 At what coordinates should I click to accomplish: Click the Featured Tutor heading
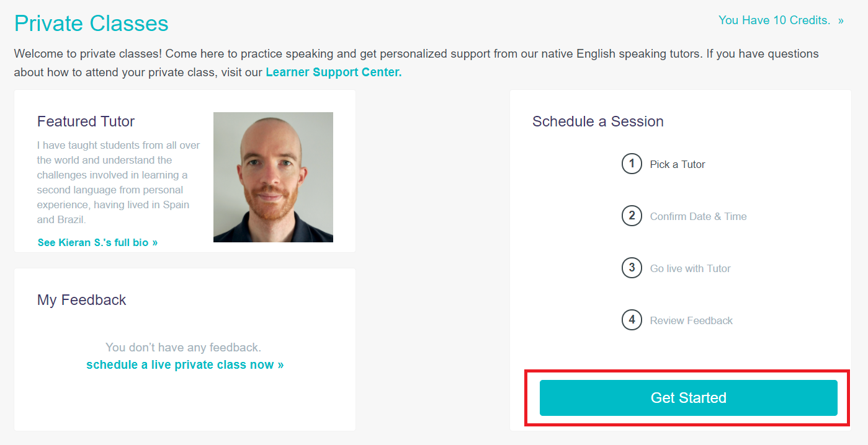point(86,121)
